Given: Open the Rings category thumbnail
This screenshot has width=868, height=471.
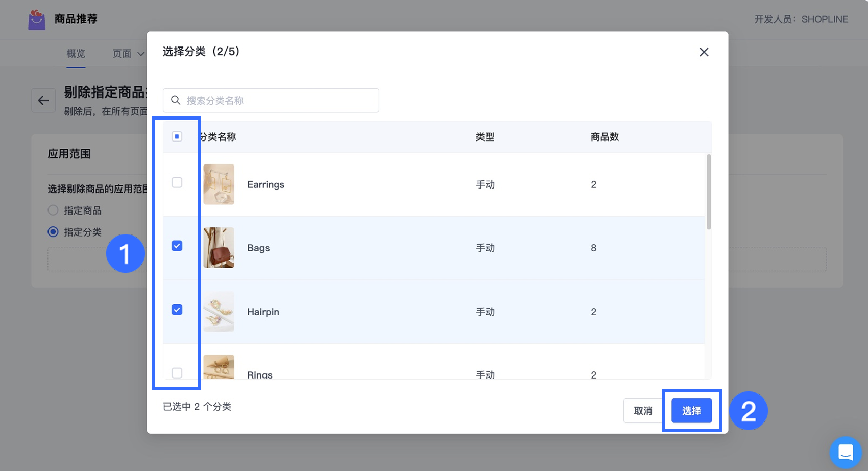Looking at the screenshot, I should (x=219, y=367).
